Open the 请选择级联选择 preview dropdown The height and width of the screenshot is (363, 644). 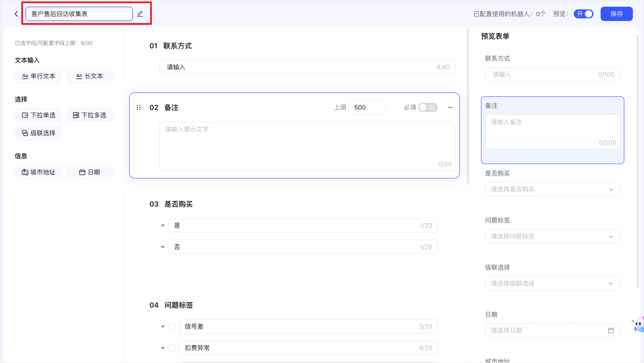(553, 283)
